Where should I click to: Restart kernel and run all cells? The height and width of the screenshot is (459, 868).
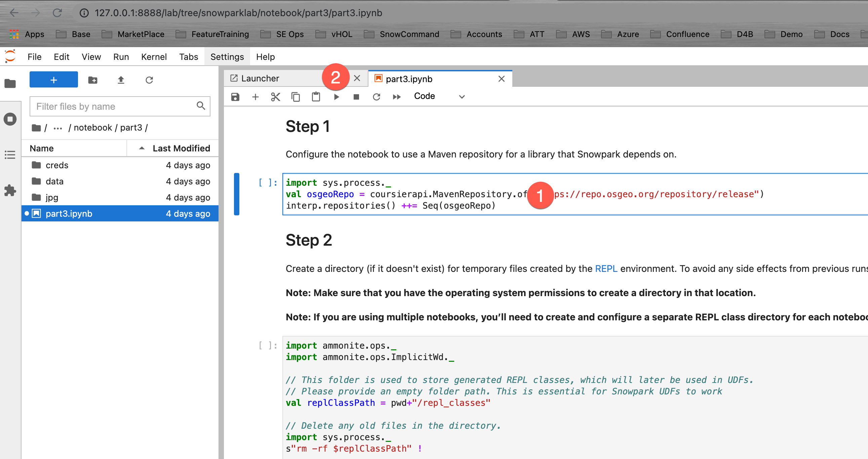pos(397,97)
